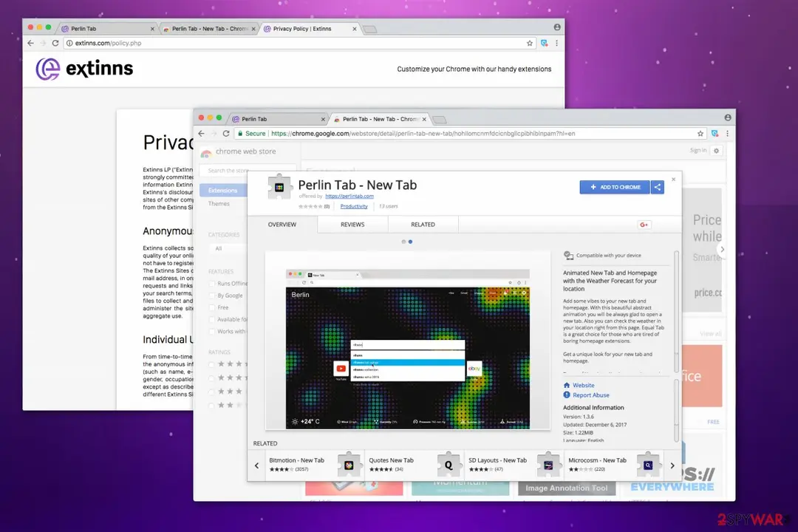Open web store settings gear
The image size is (798, 532).
(717, 151)
